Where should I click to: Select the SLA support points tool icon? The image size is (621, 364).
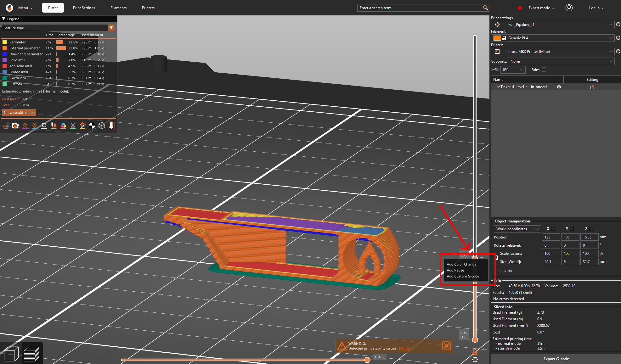[5, 126]
